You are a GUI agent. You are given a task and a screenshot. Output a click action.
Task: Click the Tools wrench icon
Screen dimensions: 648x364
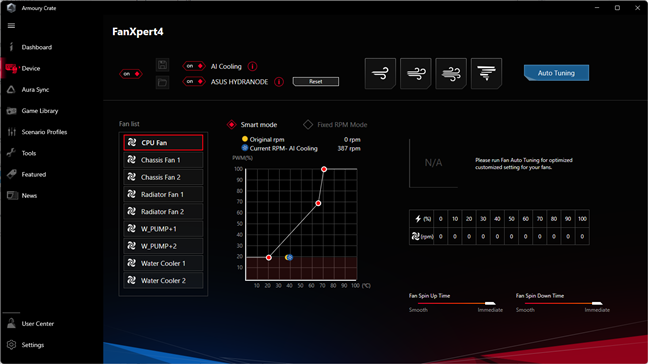pos(11,153)
